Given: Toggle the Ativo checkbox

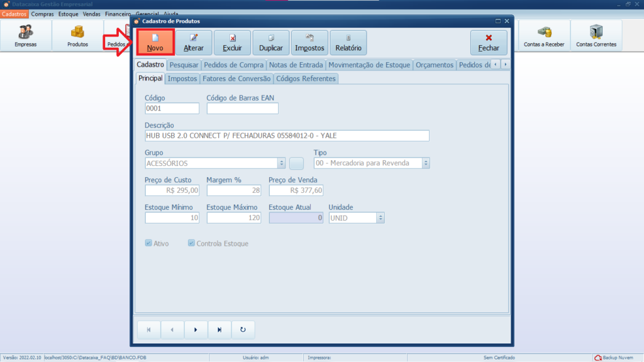Looking at the screenshot, I should point(148,243).
